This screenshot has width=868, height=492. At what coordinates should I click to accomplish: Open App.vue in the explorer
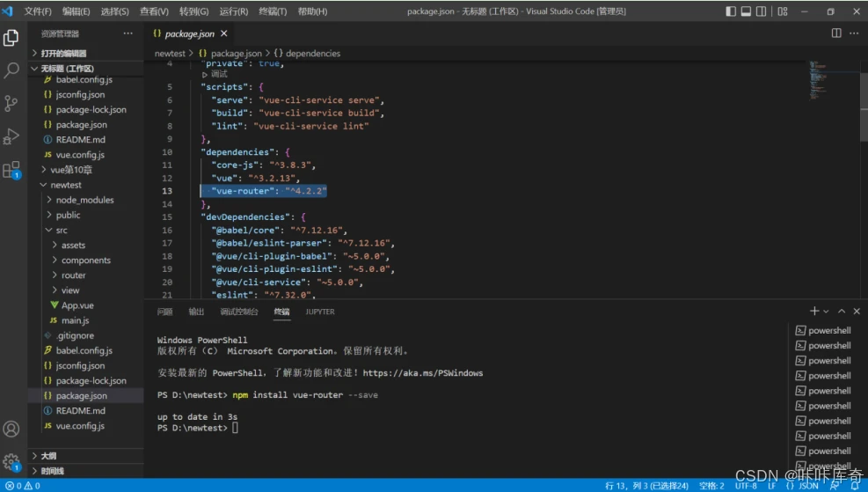pos(86,305)
